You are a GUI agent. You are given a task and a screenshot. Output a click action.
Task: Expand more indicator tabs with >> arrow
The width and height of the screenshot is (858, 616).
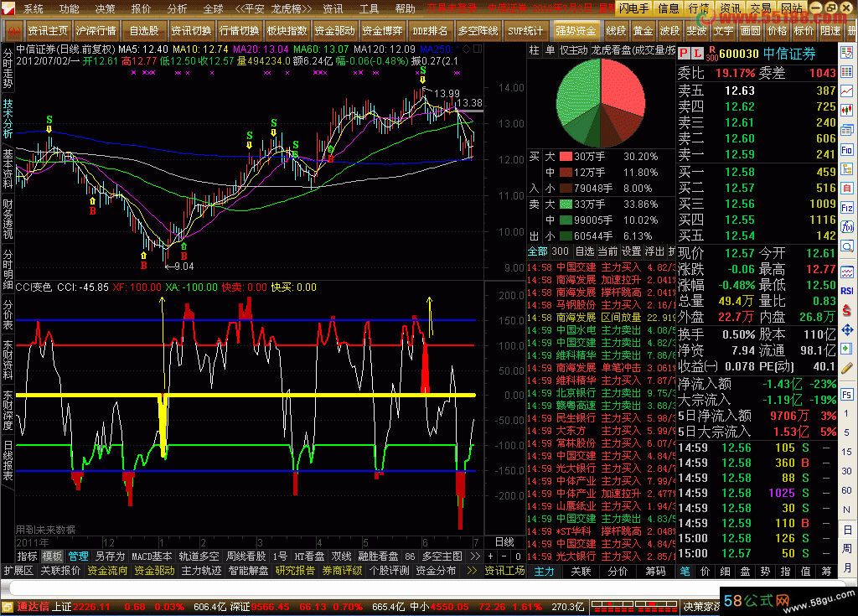point(474,556)
